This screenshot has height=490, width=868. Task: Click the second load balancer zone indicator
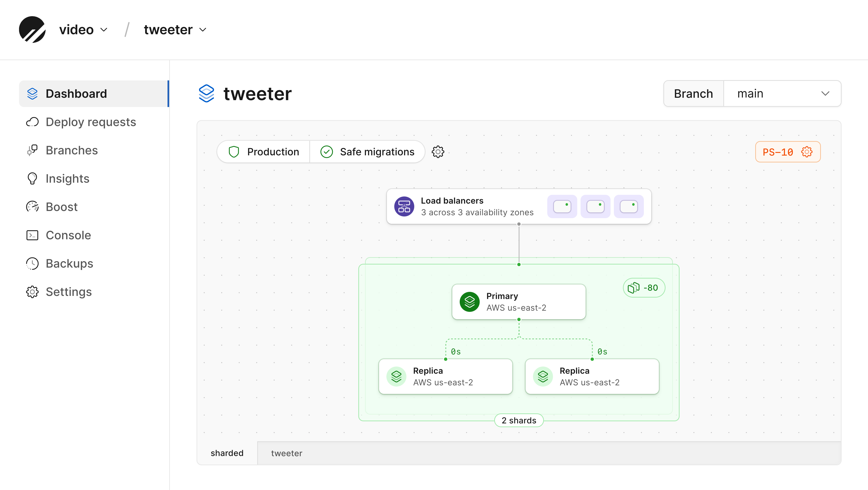pyautogui.click(x=595, y=206)
